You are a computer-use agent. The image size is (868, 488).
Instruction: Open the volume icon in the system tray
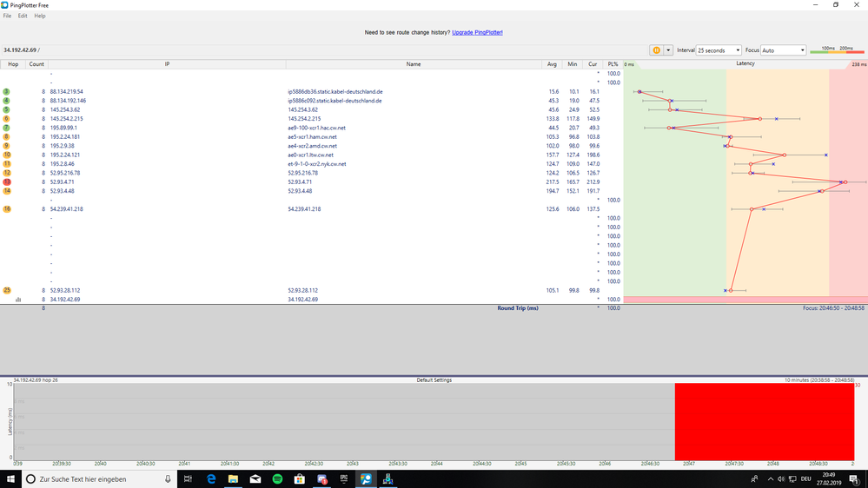(x=781, y=479)
